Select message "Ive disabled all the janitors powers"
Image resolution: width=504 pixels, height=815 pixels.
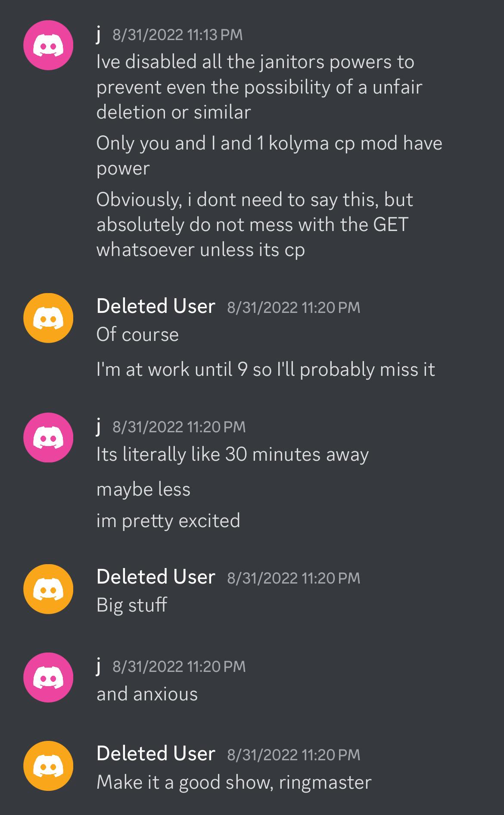point(259,87)
